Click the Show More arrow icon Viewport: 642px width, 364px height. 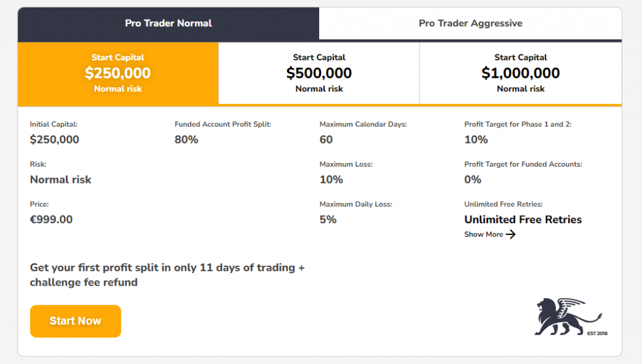511,234
